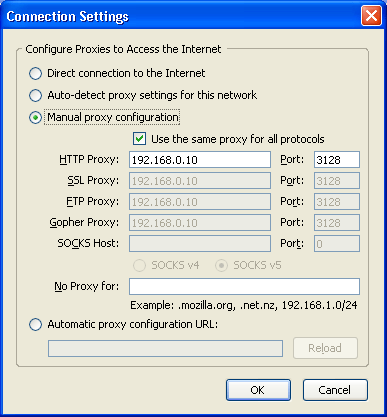Select Direct connection to the Internet

35,73
